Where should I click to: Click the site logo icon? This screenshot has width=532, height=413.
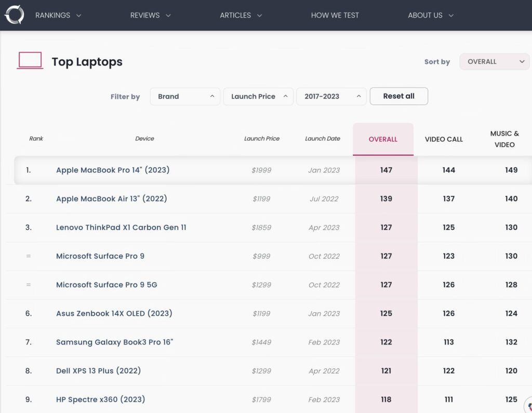tap(14, 15)
